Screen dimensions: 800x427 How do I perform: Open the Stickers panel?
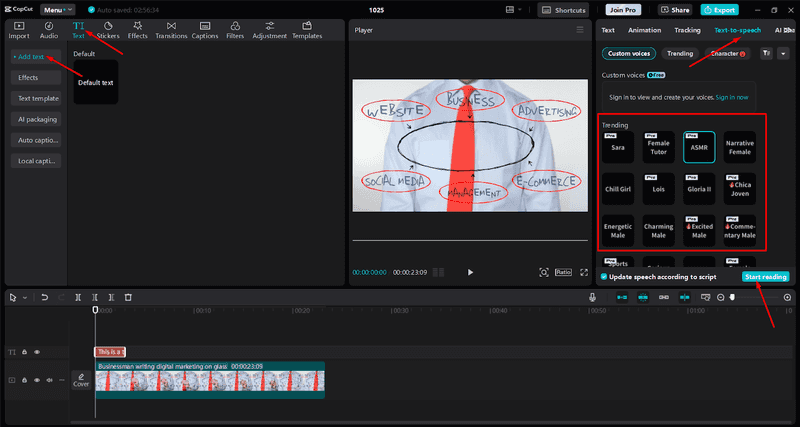pos(108,30)
